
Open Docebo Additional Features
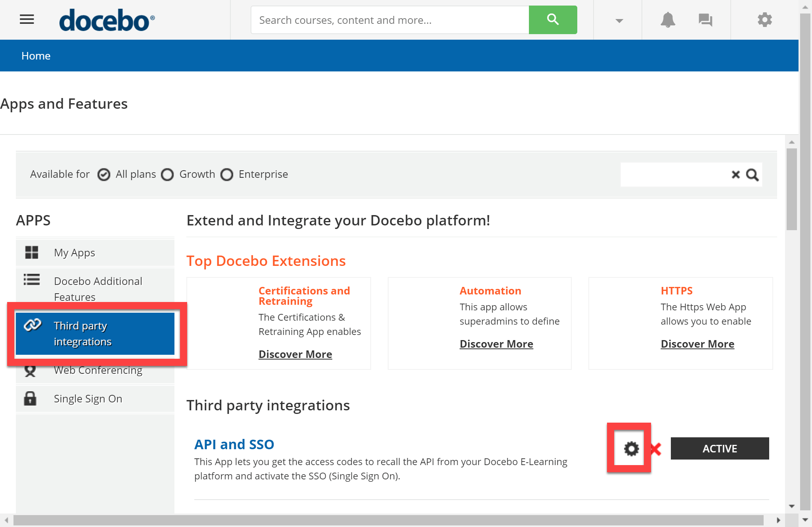click(95, 289)
